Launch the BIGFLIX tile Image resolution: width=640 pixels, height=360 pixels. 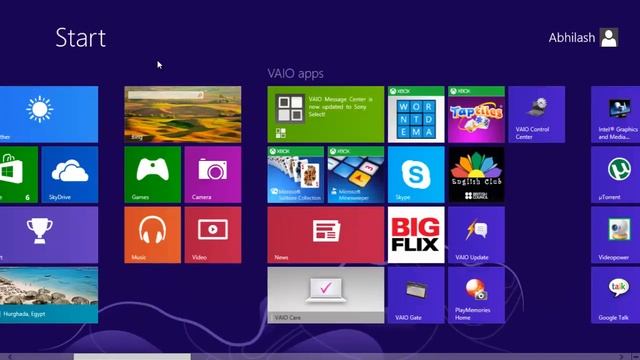point(416,235)
